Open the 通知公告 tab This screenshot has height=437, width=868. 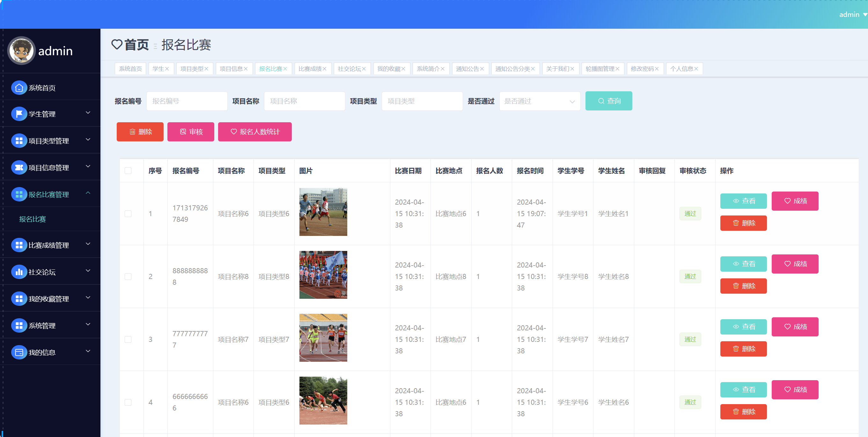click(467, 69)
